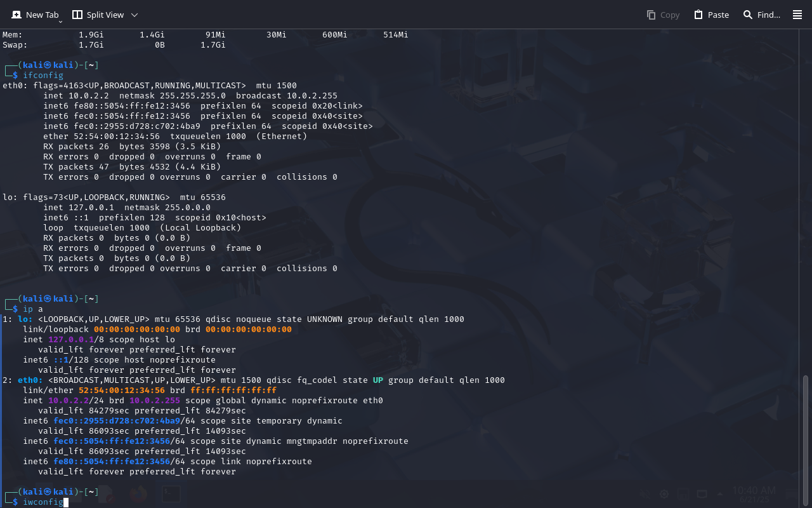812x508 pixels.
Task: Click the 'Mem: 1.9Gi' row
Action: pyautogui.click(x=206, y=35)
